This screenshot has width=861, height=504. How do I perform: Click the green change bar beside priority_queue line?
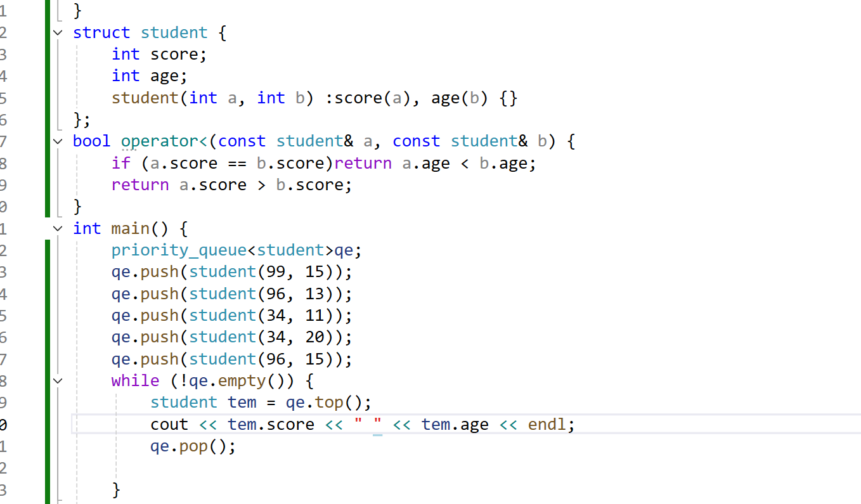[48, 250]
